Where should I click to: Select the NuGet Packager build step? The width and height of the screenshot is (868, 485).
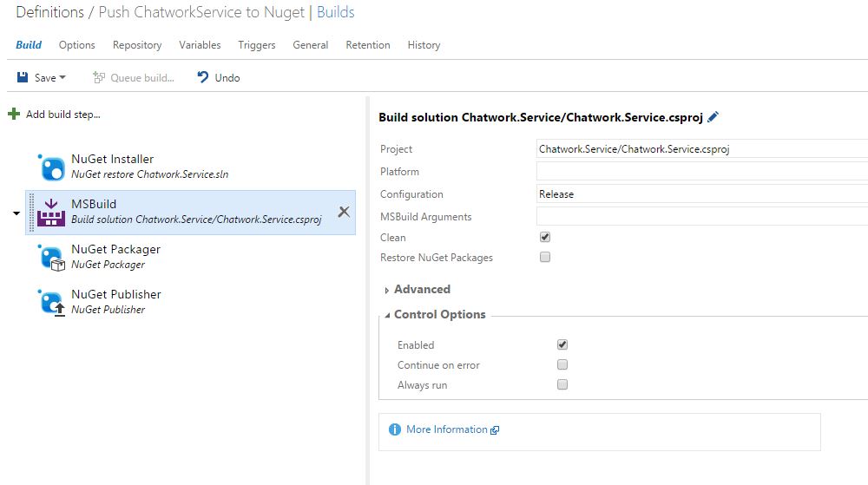tap(190, 257)
